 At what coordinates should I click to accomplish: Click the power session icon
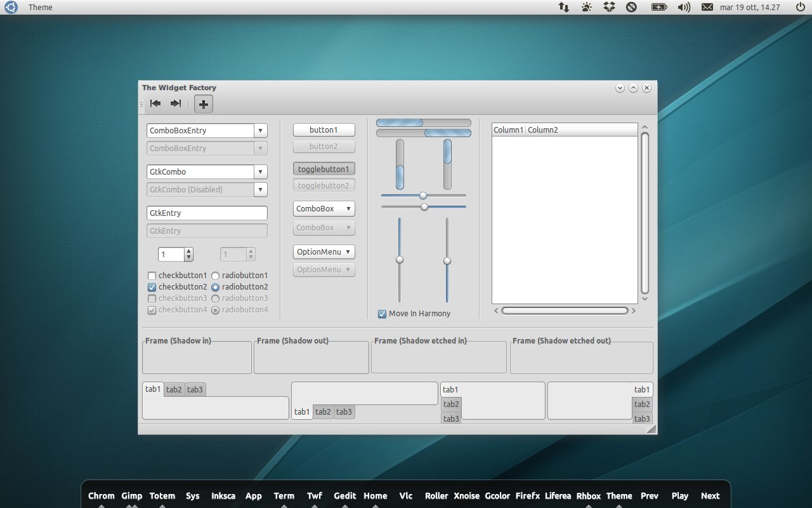800,7
